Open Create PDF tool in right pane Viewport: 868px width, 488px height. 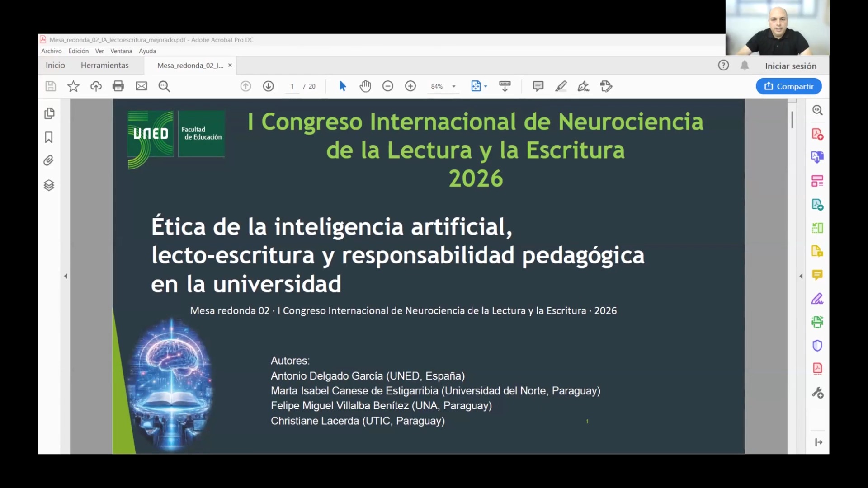click(817, 134)
